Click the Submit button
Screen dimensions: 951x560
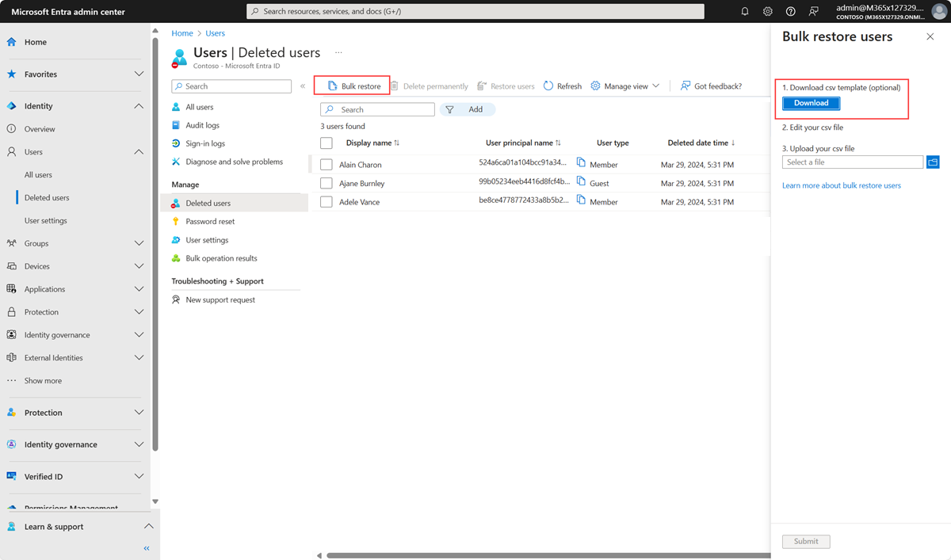tap(806, 541)
